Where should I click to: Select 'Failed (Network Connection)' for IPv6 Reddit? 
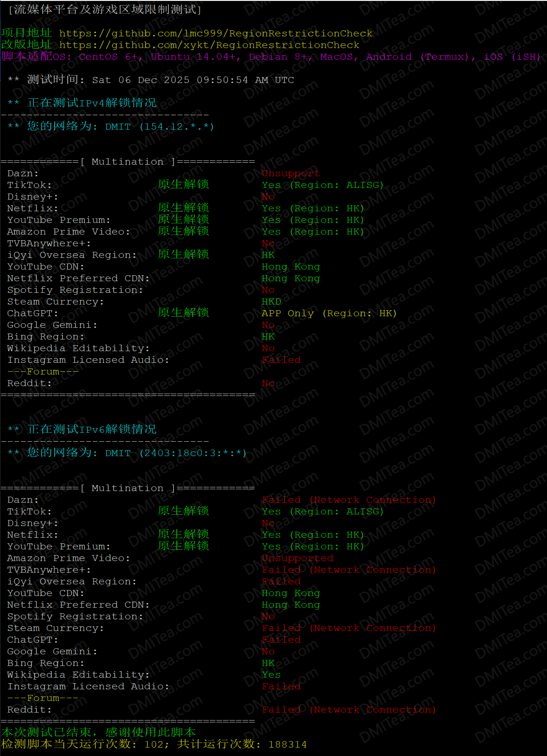(x=349, y=709)
